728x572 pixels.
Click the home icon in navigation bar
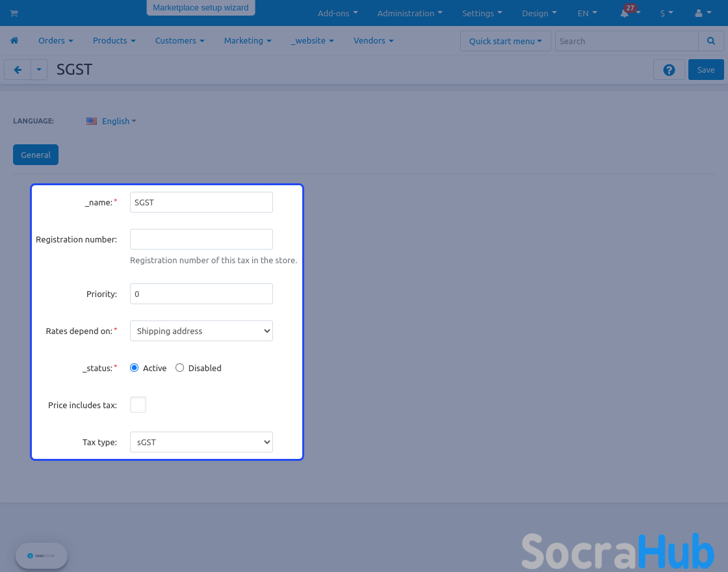[14, 40]
